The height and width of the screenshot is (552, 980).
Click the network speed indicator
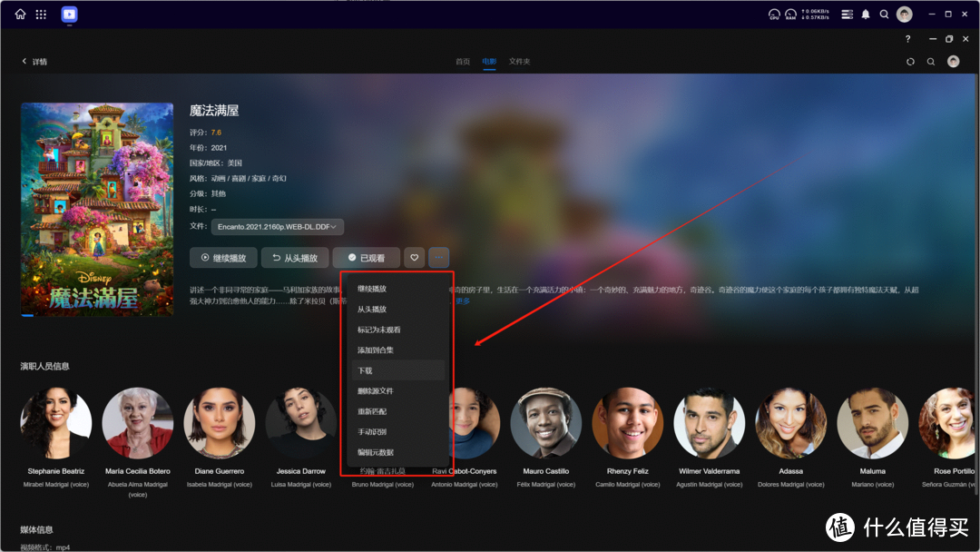point(815,14)
